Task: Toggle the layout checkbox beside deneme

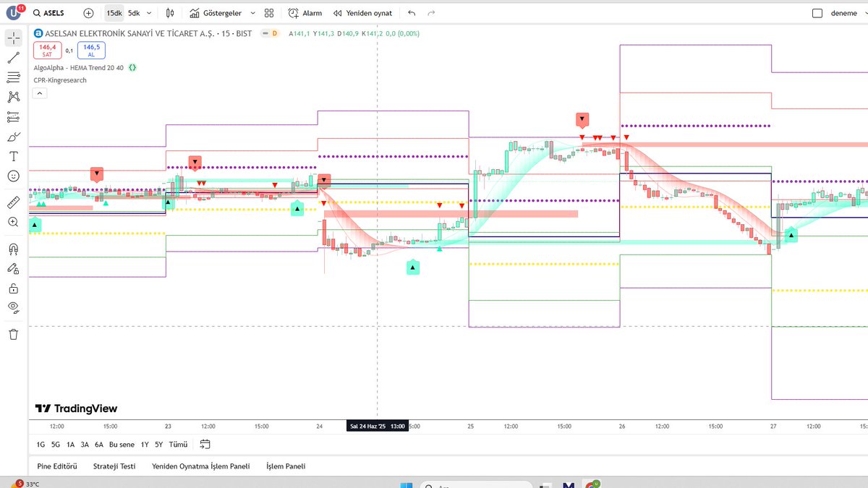Action: tap(817, 13)
